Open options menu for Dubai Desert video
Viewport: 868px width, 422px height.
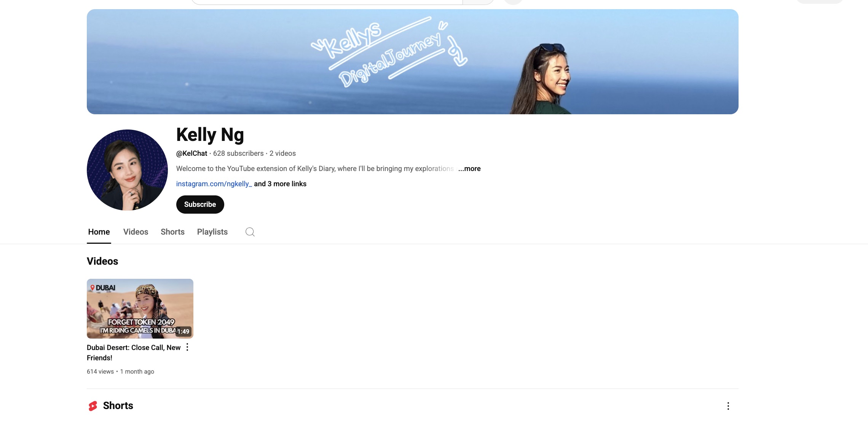[x=187, y=347]
